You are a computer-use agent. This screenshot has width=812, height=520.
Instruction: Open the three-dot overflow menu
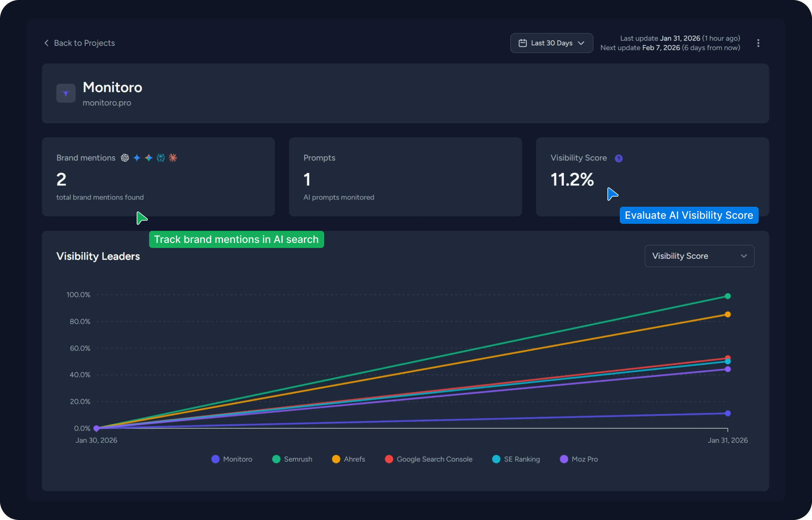tap(758, 43)
